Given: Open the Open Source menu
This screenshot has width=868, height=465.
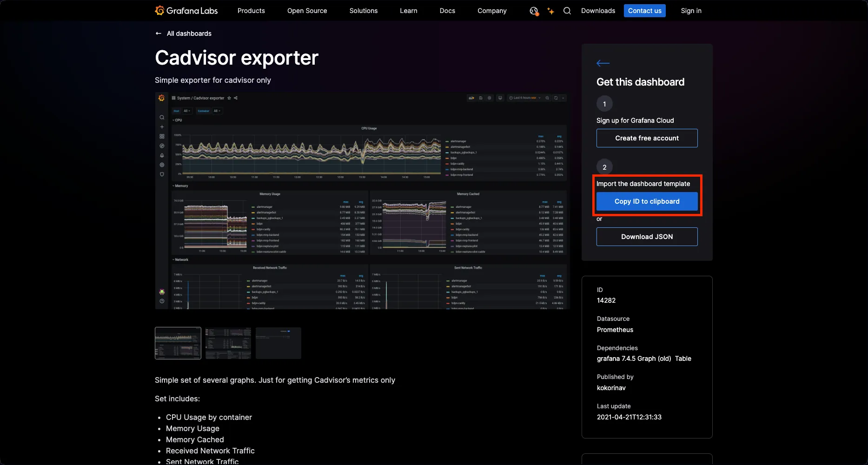Looking at the screenshot, I should pos(307,11).
